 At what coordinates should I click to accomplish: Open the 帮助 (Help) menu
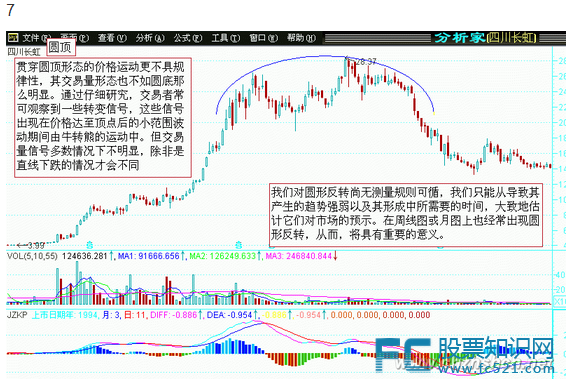pyautogui.click(x=301, y=38)
